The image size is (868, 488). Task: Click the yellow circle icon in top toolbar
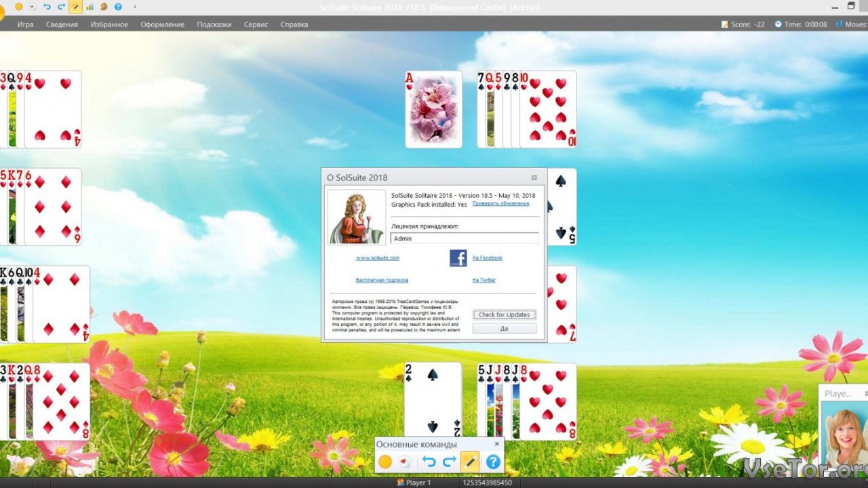click(19, 6)
